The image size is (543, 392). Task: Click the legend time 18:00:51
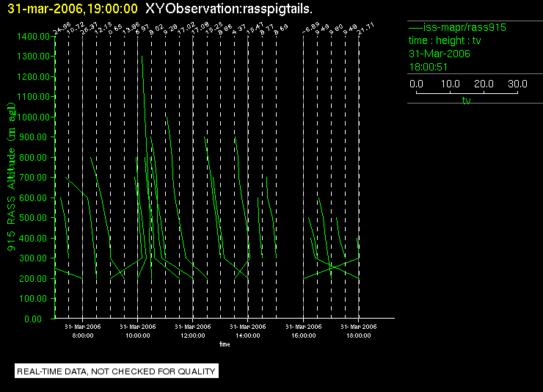[429, 67]
